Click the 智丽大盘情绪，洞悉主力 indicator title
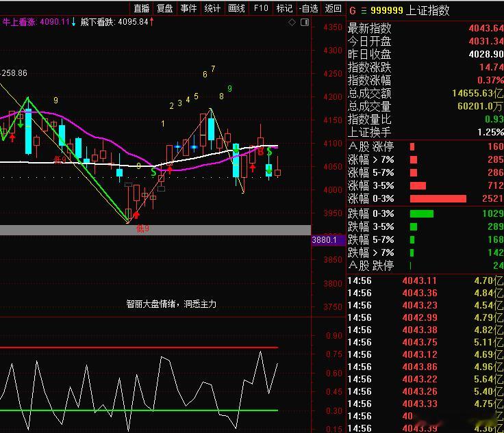The height and width of the screenshot is (433, 504). [171, 304]
